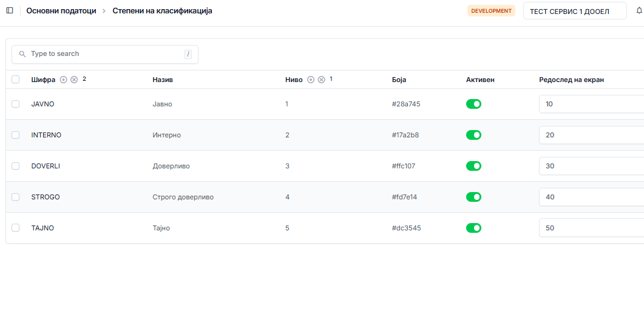Click the DEVELOPMENT environment badge

tap(491, 11)
